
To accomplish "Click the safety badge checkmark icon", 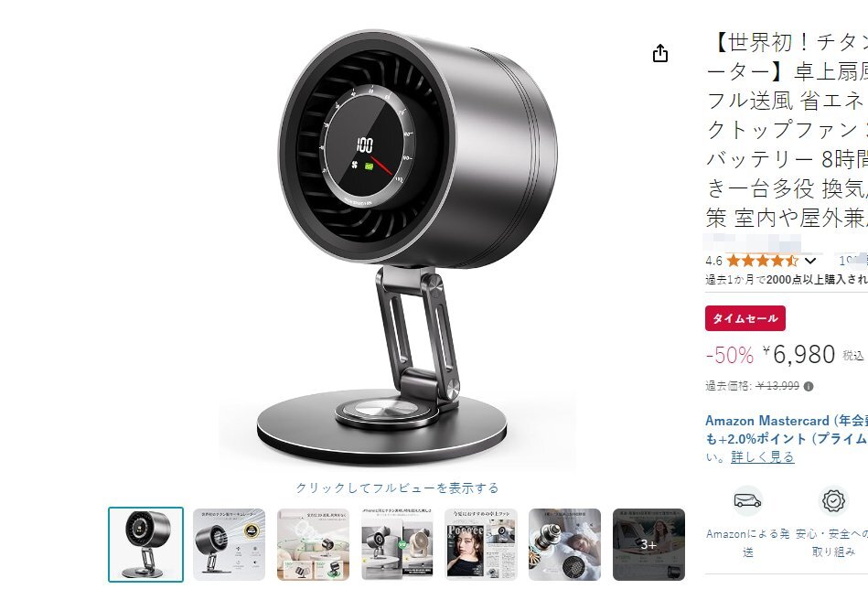I will (x=833, y=501).
